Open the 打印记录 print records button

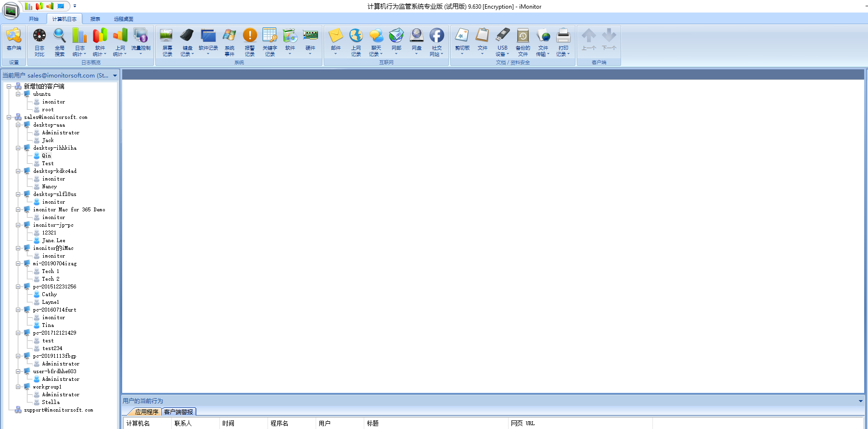click(x=563, y=42)
